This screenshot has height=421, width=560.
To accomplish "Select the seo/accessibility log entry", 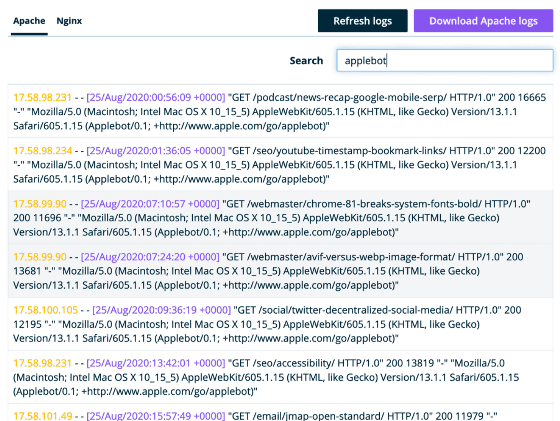I will click(x=280, y=377).
